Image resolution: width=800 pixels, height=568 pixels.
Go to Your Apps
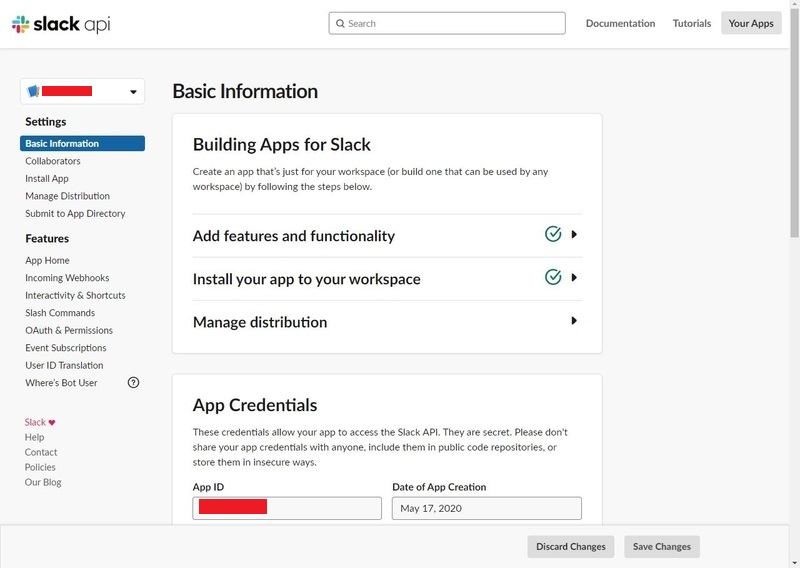pos(751,23)
